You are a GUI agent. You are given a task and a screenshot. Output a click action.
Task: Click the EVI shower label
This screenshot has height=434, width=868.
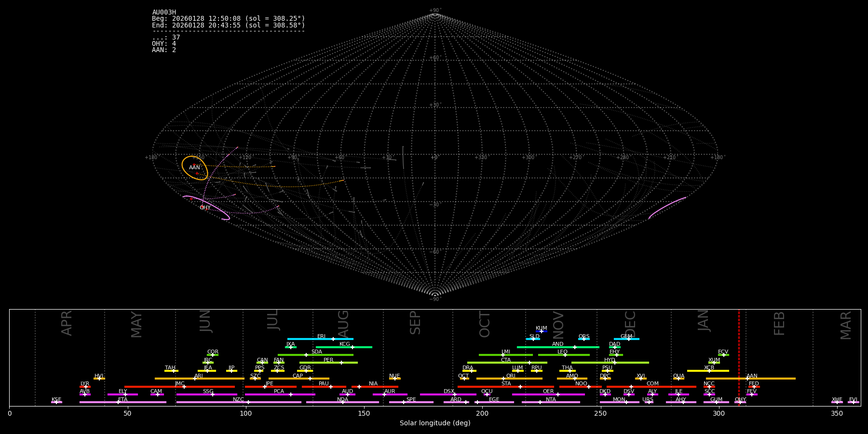[853, 400]
